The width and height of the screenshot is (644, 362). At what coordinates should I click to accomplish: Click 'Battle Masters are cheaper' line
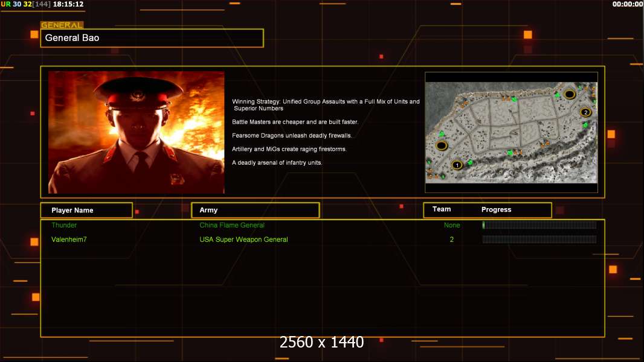pyautogui.click(x=295, y=122)
